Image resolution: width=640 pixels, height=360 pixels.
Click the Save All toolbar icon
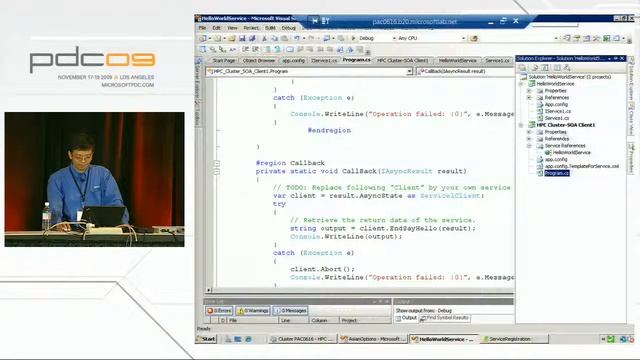point(252,38)
